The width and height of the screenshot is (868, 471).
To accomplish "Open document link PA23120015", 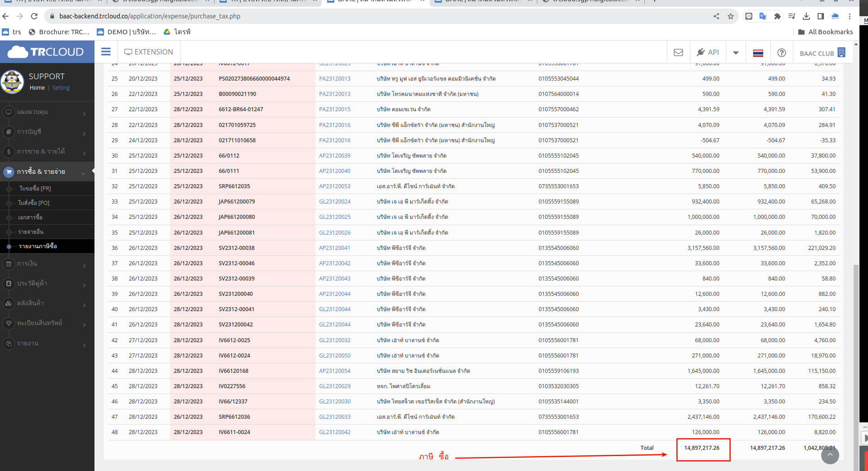I will [335, 109].
